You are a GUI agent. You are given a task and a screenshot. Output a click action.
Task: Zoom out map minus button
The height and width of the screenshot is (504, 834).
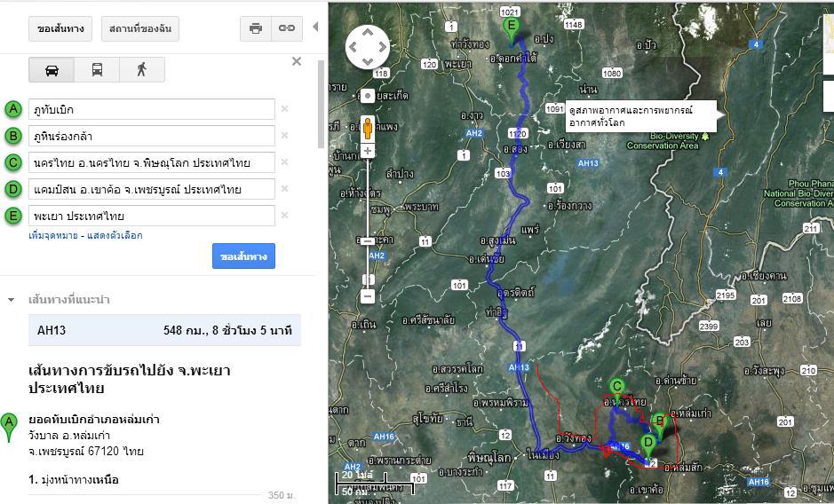(x=368, y=295)
